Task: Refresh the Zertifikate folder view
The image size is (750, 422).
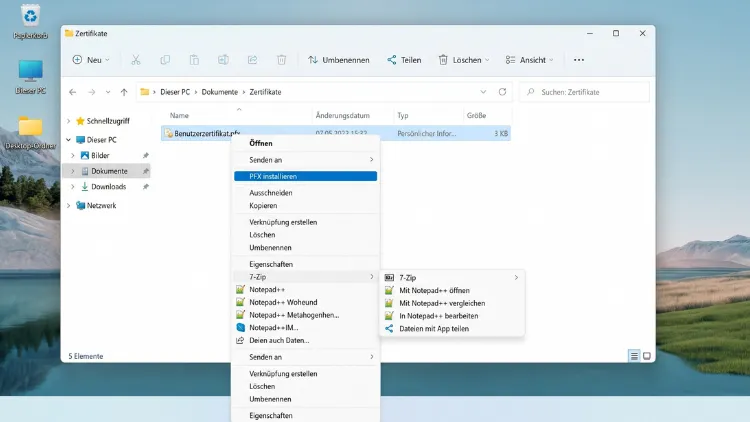Action: point(502,92)
